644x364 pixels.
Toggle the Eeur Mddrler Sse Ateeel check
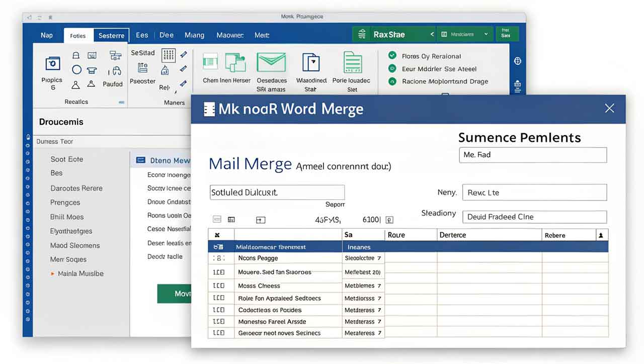pyautogui.click(x=392, y=68)
